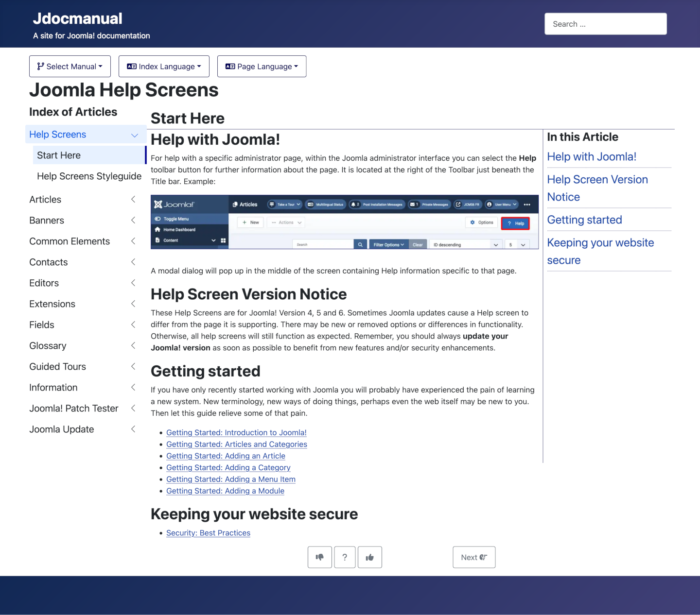Open the Articles index label
The image size is (700, 615).
click(x=45, y=200)
